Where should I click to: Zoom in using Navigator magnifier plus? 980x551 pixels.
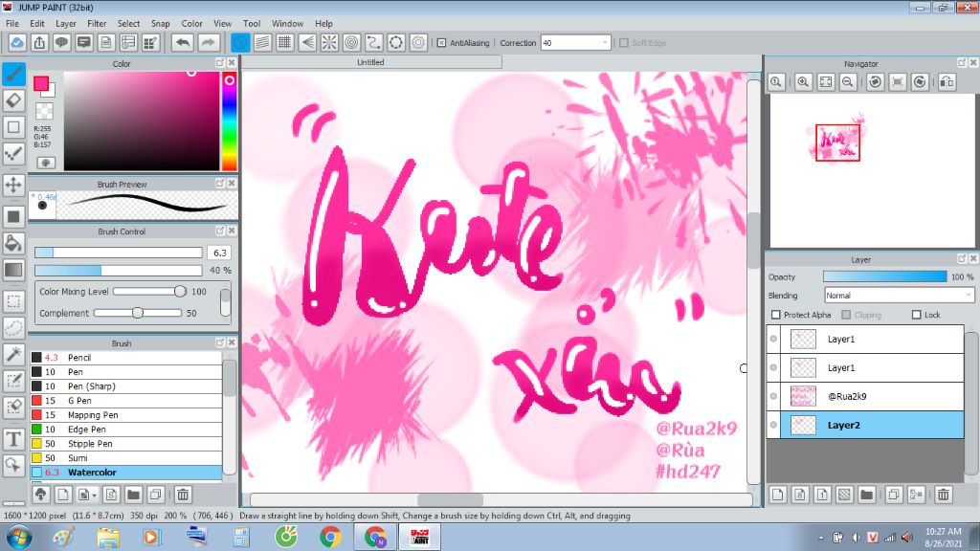pyautogui.click(x=803, y=82)
